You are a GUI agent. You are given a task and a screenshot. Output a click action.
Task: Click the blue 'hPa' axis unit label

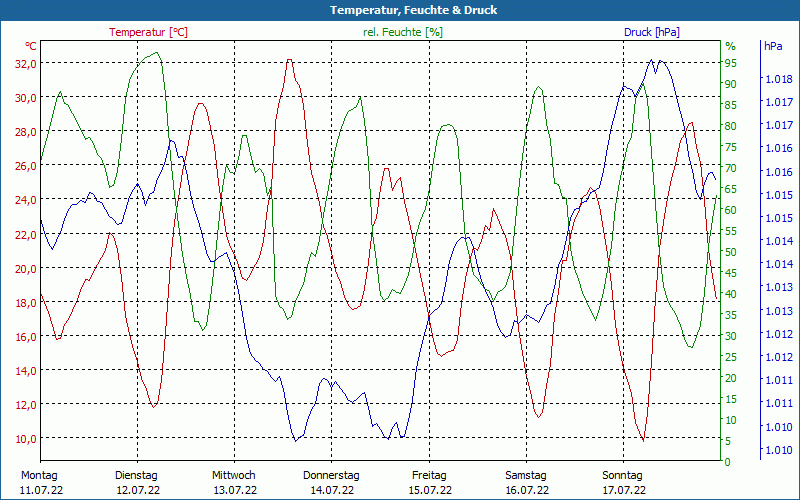[x=773, y=46]
